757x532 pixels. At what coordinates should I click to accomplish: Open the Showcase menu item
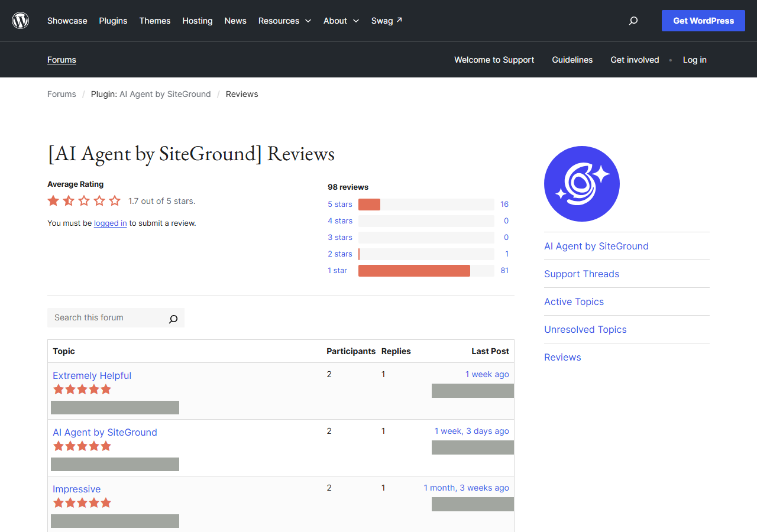click(67, 21)
